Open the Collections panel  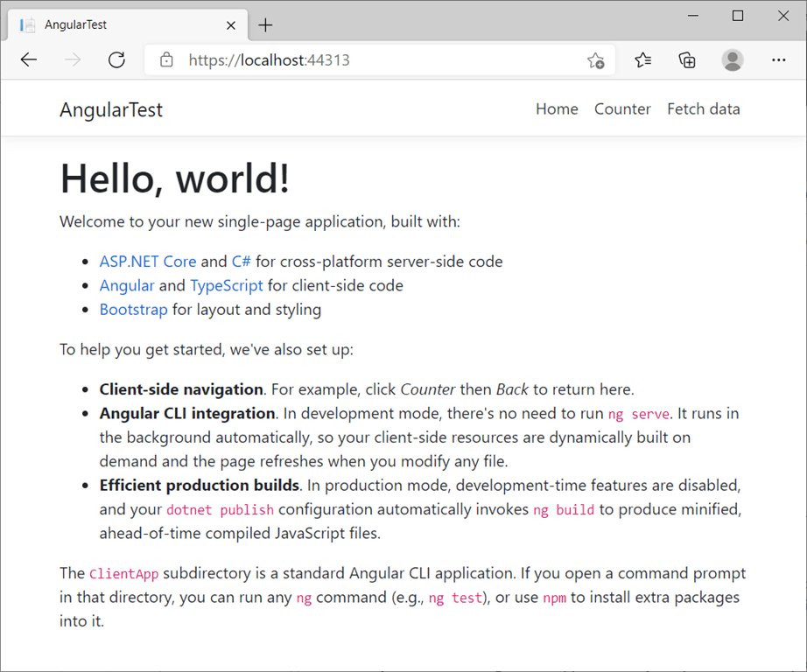(687, 59)
